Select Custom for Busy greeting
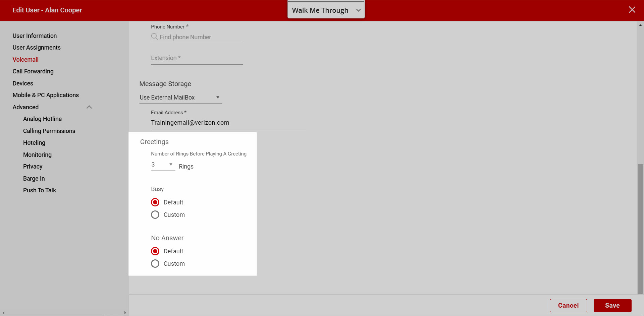 point(155,215)
